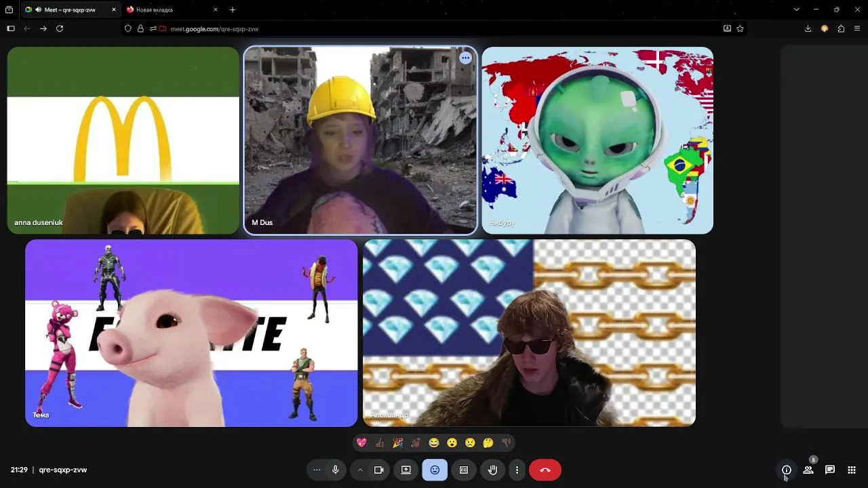This screenshot has height=488, width=868.
Task: View site security padlock info
Action: pos(140,28)
